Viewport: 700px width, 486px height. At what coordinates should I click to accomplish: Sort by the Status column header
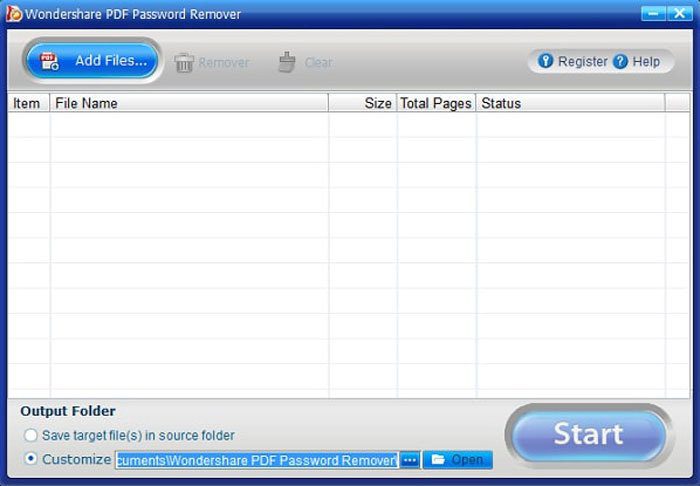tap(571, 103)
